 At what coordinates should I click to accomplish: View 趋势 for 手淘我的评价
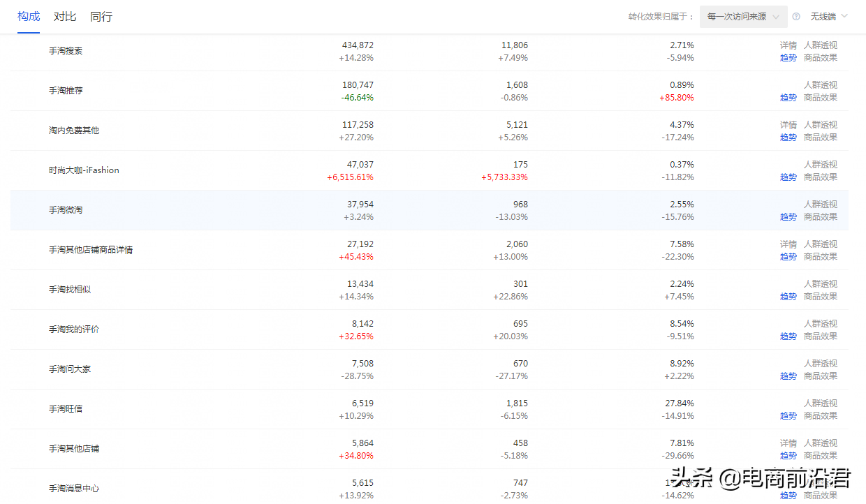(788, 336)
